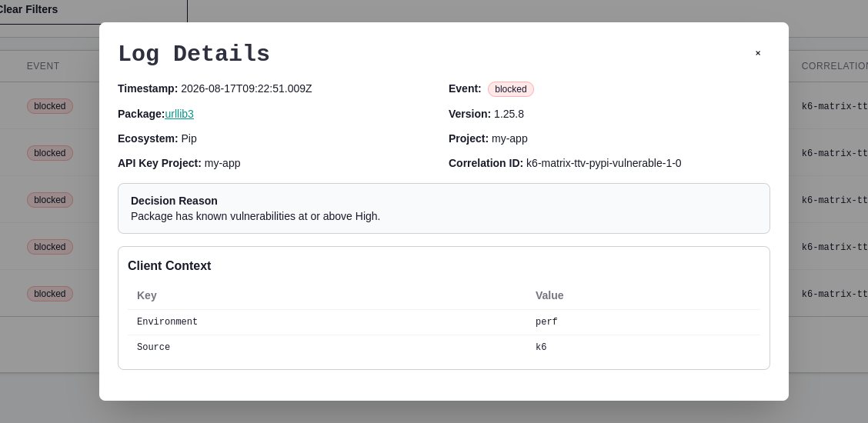Click the first row's blocked badge

pos(50,106)
